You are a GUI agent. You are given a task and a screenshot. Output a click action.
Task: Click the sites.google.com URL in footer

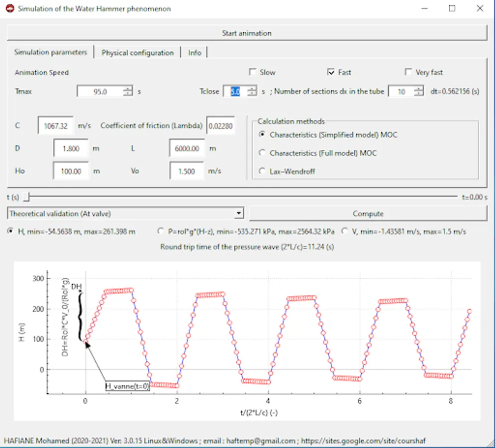363,441
